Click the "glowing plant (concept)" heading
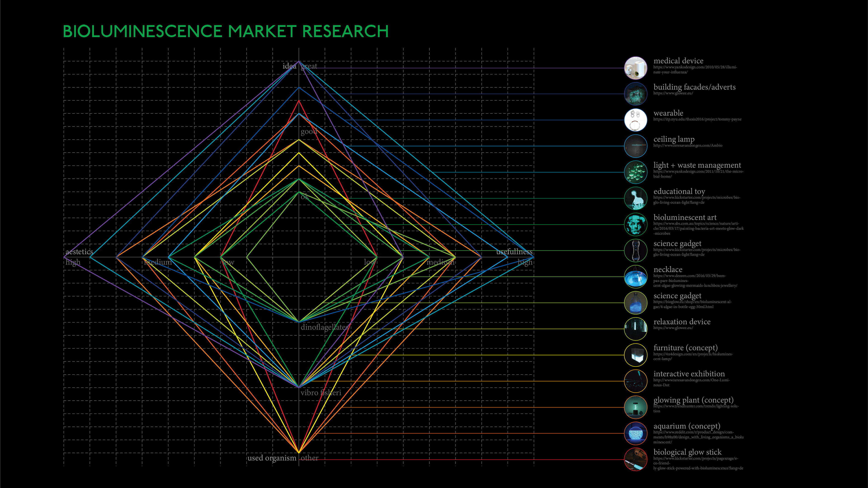The image size is (868, 488). pyautogui.click(x=693, y=400)
